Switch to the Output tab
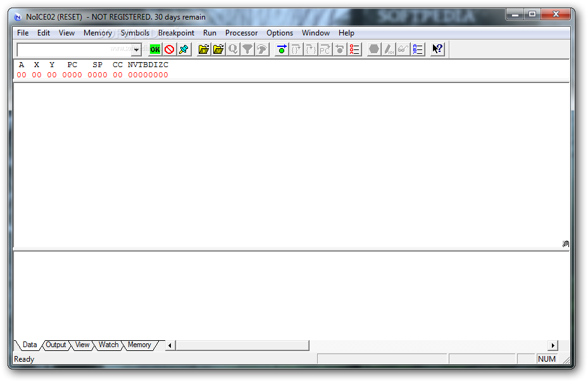This screenshot has height=382, width=588. [56, 345]
